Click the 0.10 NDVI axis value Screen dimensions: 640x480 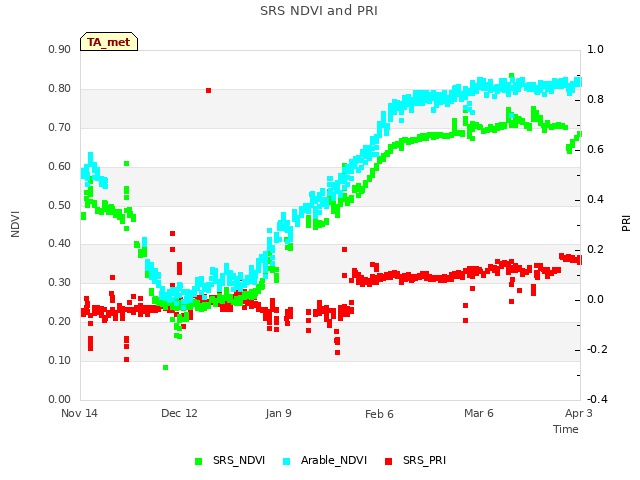pos(60,360)
